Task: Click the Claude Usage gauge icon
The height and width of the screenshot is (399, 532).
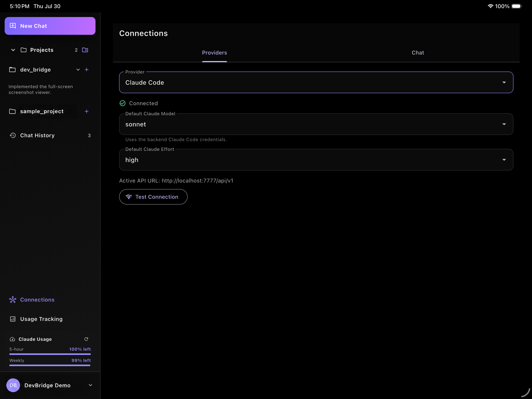Action: tap(12, 339)
